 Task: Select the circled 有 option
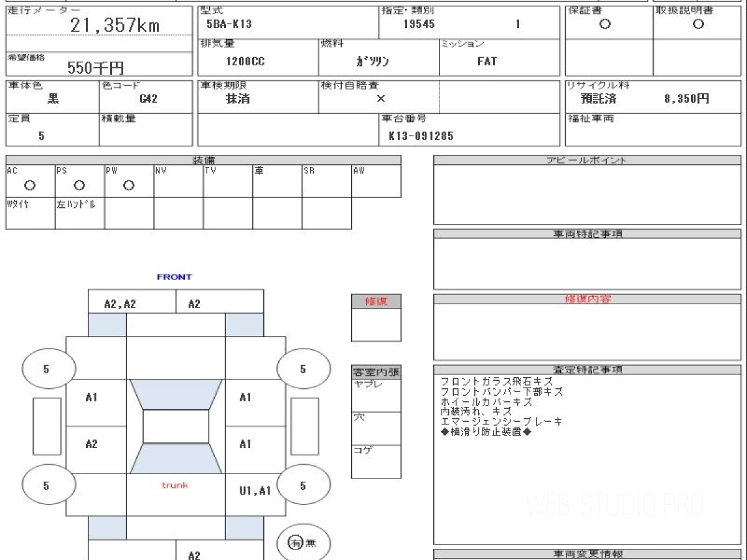(x=295, y=543)
